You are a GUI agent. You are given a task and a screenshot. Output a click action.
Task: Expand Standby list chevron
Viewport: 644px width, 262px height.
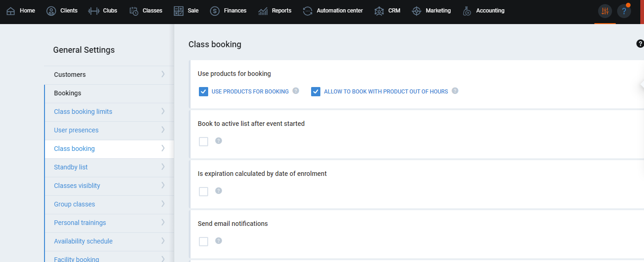[x=163, y=167]
